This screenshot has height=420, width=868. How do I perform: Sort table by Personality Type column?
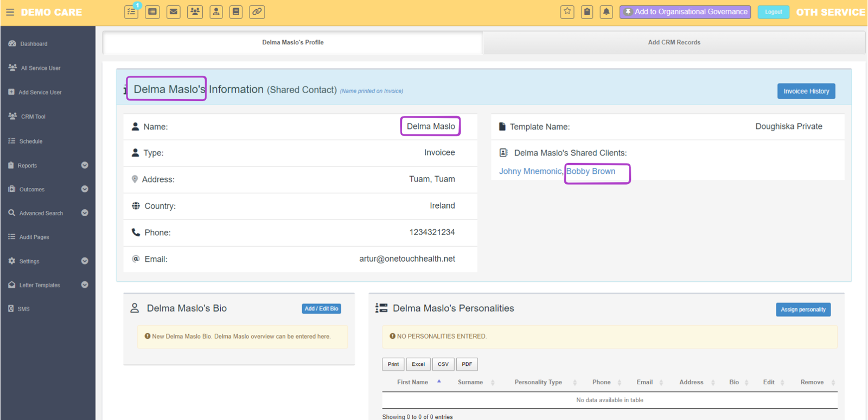pyautogui.click(x=538, y=382)
